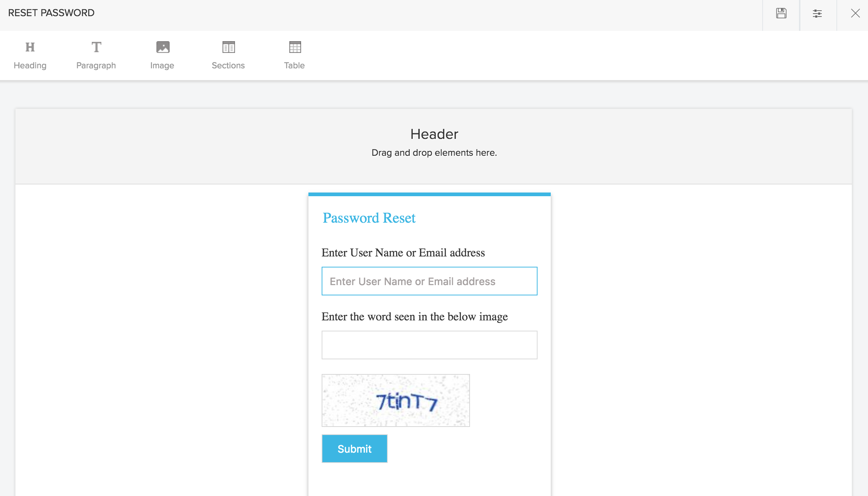The width and height of the screenshot is (868, 496).
Task: Click the save floppy-disk icon
Action: click(x=781, y=14)
